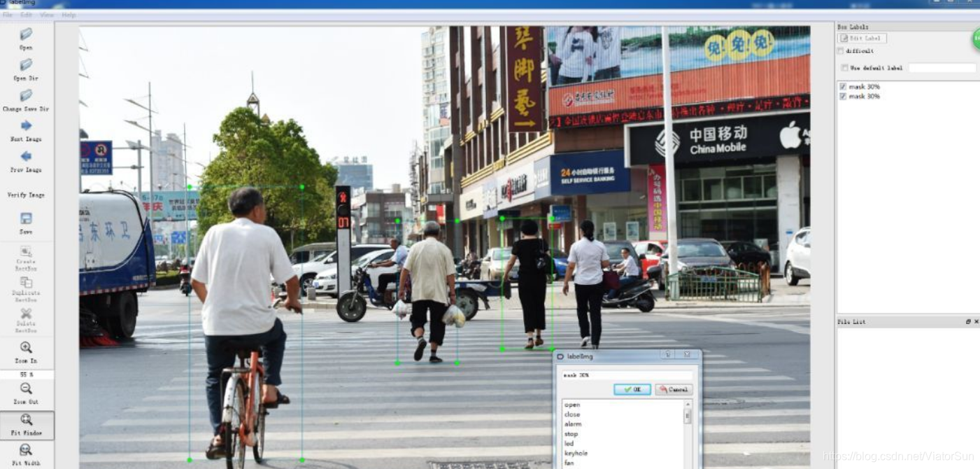Click the Edit Label button
The image size is (980, 469).
coord(862,38)
